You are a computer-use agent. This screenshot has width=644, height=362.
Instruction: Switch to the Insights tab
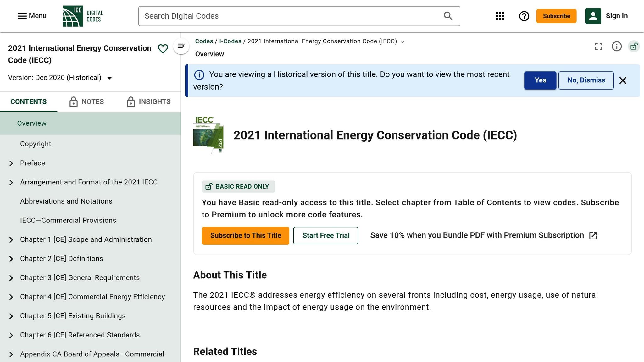click(x=148, y=102)
